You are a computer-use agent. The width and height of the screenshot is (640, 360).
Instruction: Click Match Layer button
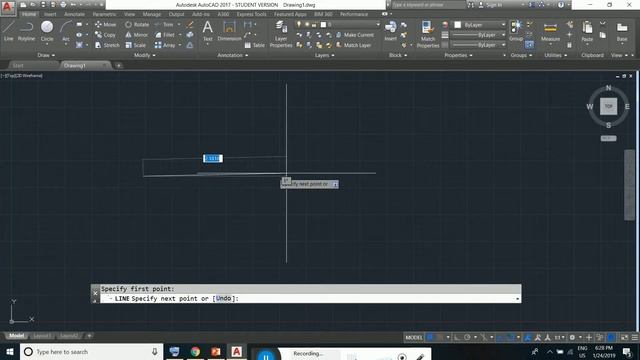354,45
